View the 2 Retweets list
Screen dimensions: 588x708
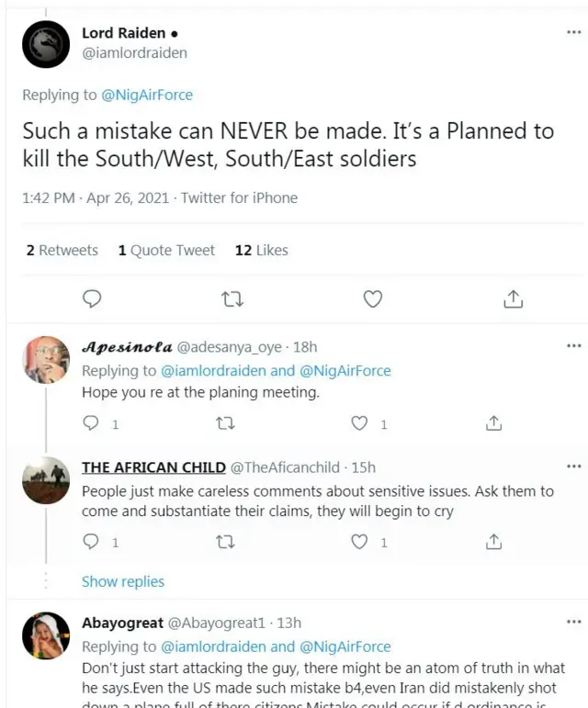point(62,250)
